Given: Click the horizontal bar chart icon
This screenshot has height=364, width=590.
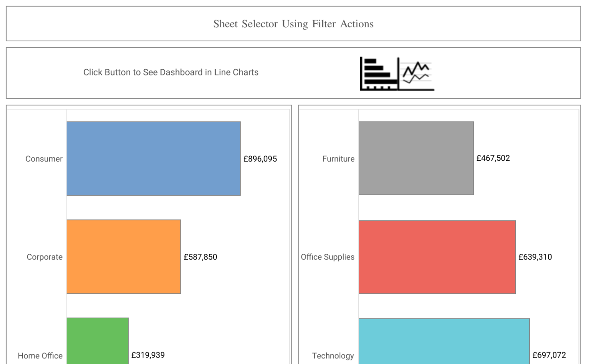Looking at the screenshot, I should coord(378,74).
